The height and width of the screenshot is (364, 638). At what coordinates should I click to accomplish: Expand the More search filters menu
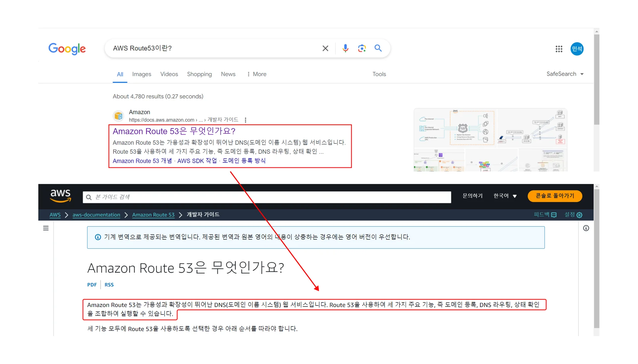click(x=257, y=74)
